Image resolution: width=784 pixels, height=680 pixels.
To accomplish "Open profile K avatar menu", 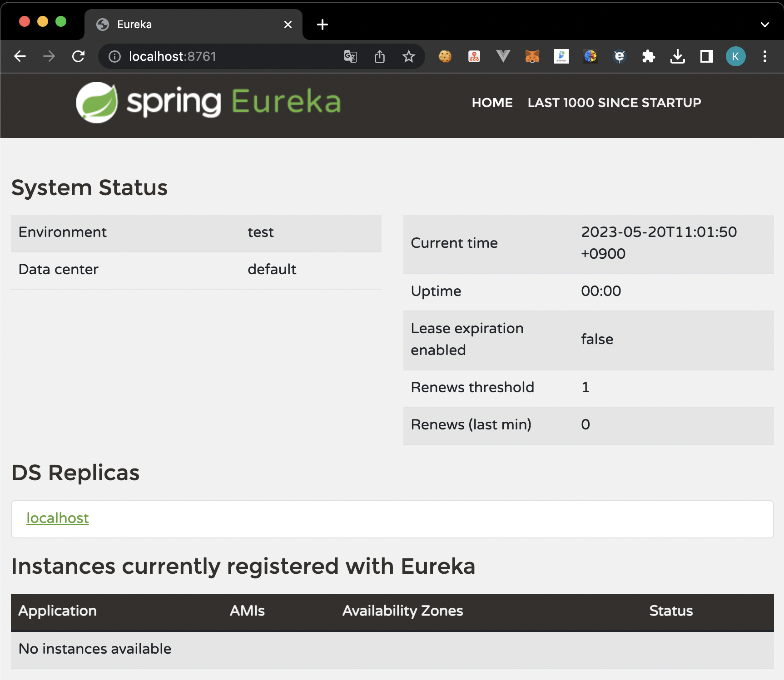I will (x=736, y=56).
